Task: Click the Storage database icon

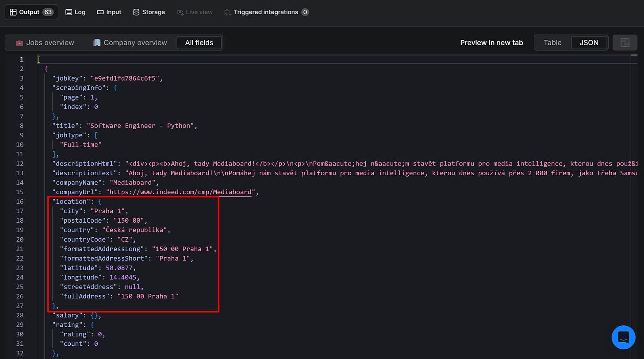Action: (x=136, y=12)
